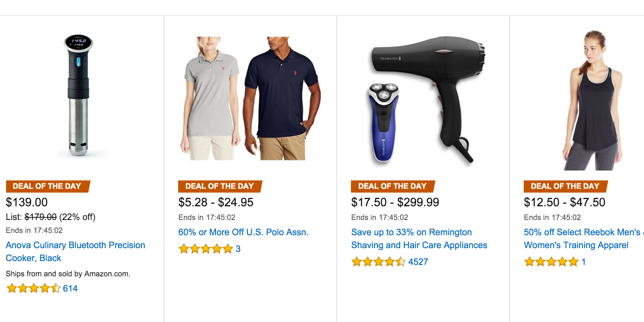Click the Reebok deal star rating

551,261
